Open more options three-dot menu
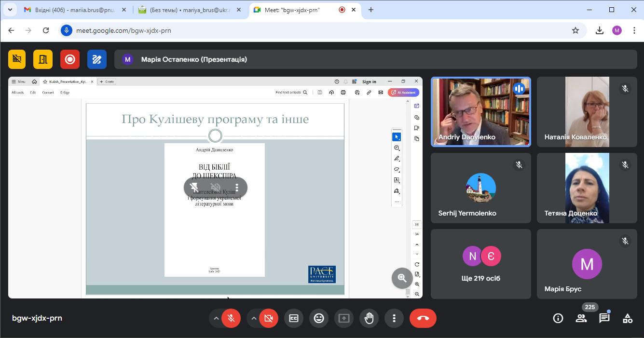This screenshot has height=338, width=644. [394, 318]
